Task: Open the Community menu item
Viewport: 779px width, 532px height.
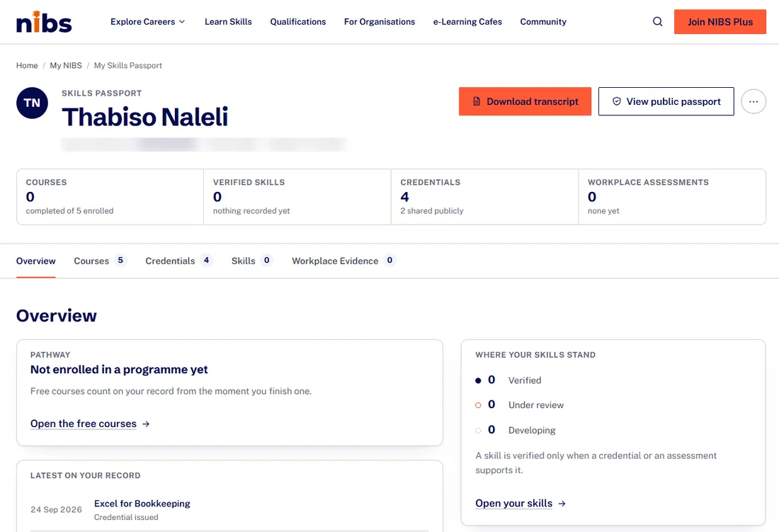Action: (543, 22)
